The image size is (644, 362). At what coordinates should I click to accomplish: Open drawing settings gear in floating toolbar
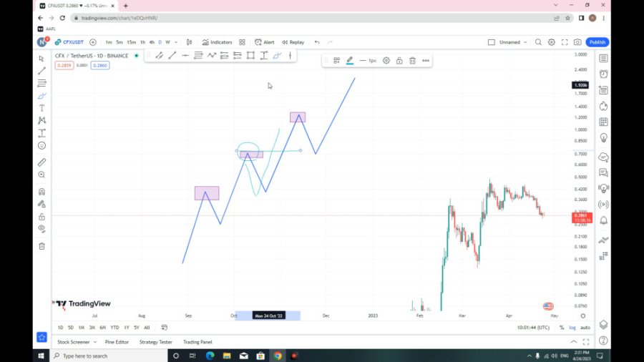point(386,61)
